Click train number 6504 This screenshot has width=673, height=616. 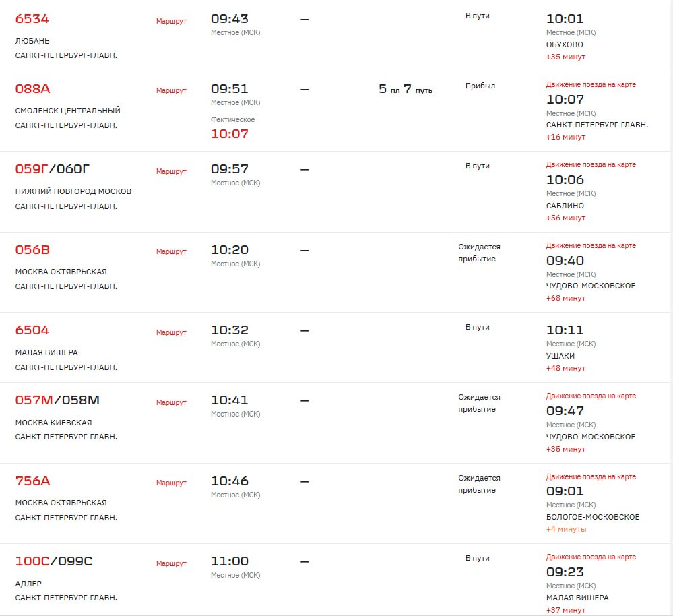pos(32,330)
